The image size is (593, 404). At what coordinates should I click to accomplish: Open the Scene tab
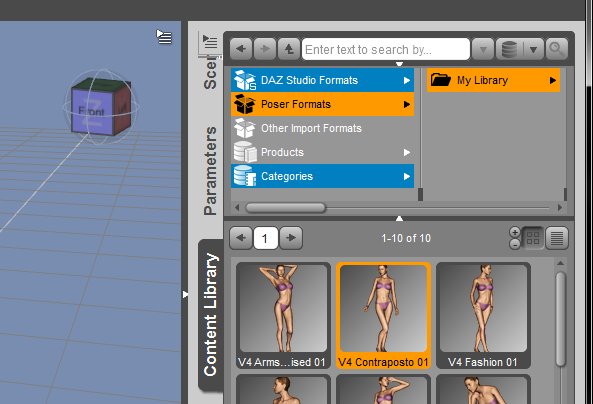[210, 74]
